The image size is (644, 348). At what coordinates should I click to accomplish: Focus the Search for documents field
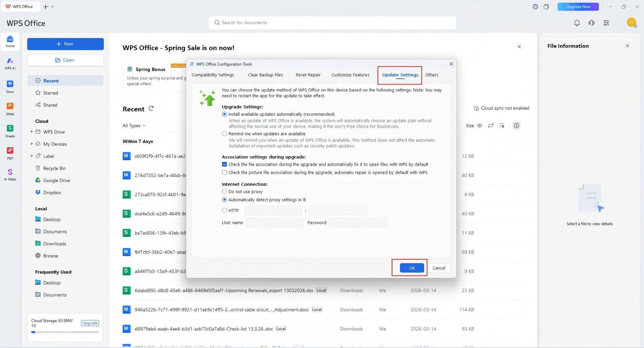coord(332,23)
